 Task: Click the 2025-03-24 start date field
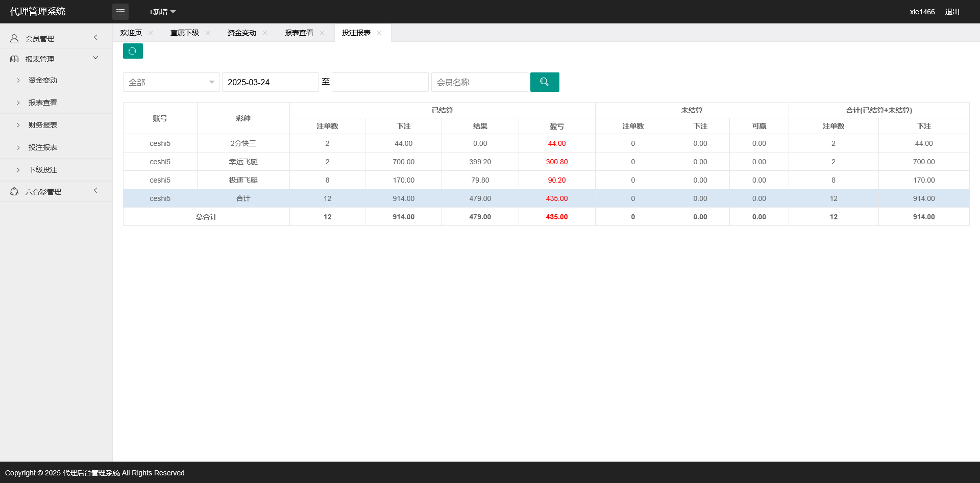tap(270, 82)
